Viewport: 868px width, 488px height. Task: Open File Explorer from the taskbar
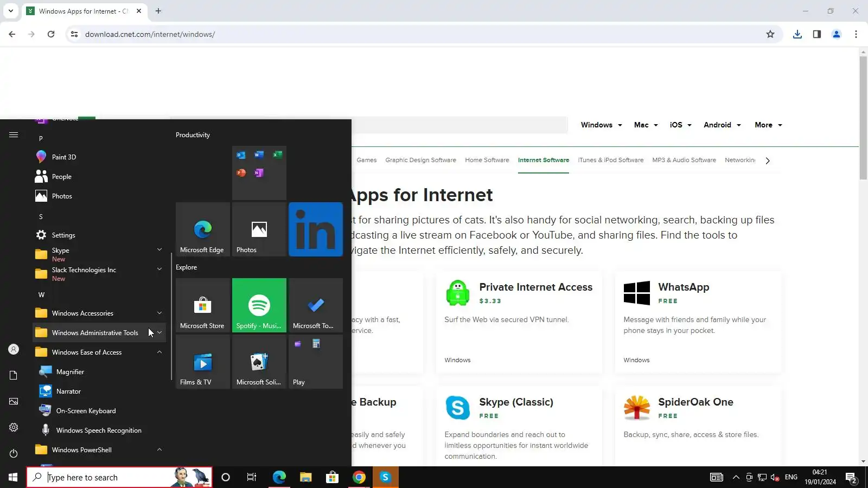point(306,477)
